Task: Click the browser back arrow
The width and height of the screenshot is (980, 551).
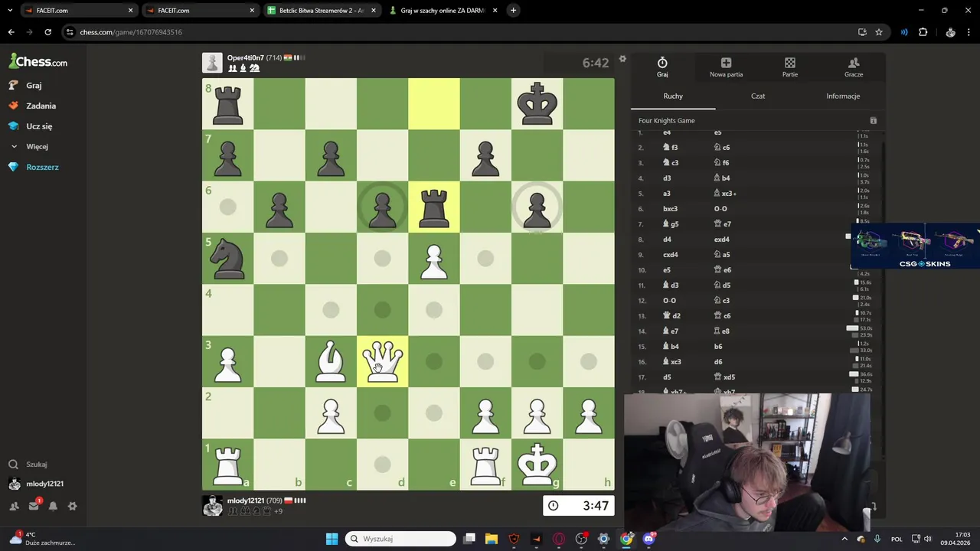Action: [x=11, y=32]
